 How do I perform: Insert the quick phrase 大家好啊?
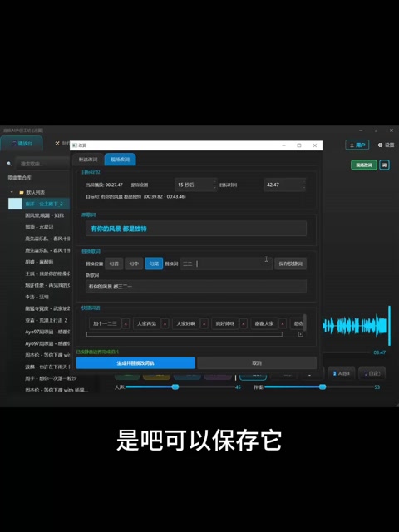tap(186, 323)
